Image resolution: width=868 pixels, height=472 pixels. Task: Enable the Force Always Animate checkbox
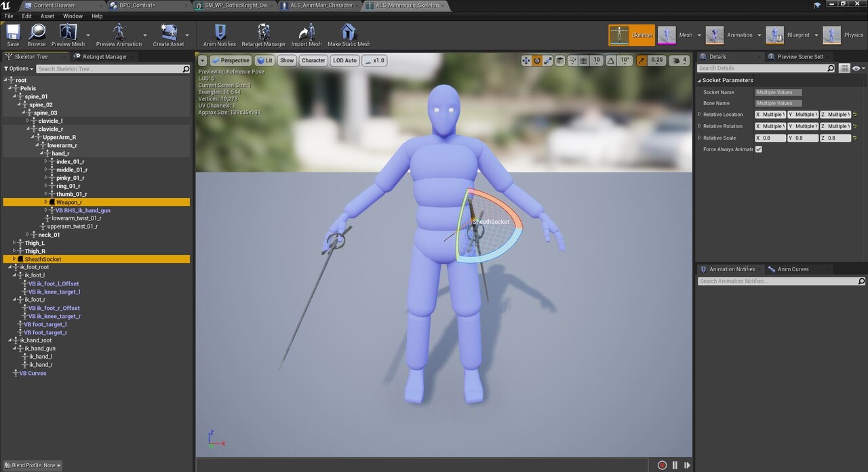[758, 149]
